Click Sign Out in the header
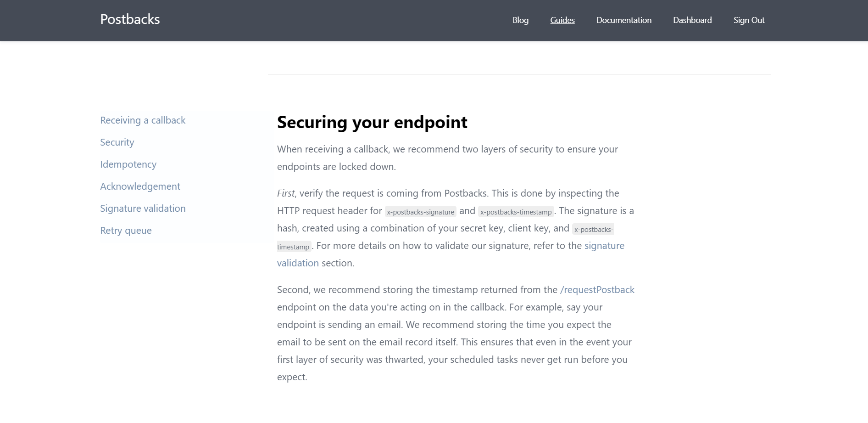The width and height of the screenshot is (868, 423). point(749,20)
